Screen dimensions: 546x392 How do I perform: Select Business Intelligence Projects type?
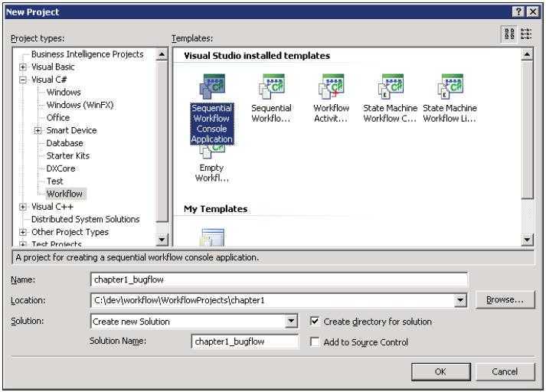point(87,54)
